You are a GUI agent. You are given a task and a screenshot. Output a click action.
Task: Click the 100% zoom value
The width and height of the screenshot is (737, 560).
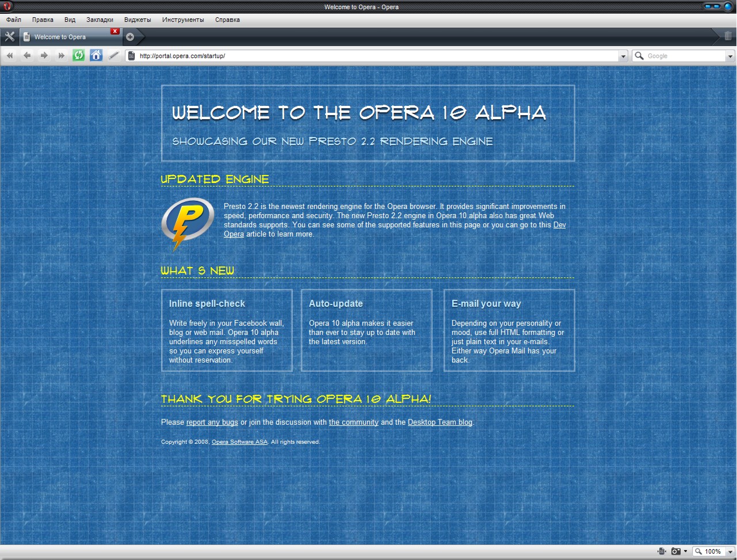coord(713,551)
